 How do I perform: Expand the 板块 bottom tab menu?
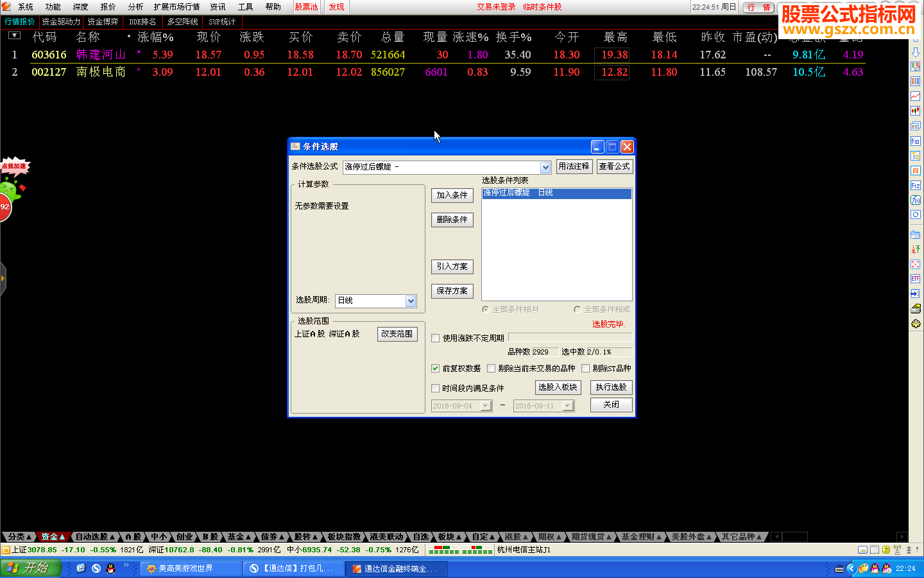point(450,537)
